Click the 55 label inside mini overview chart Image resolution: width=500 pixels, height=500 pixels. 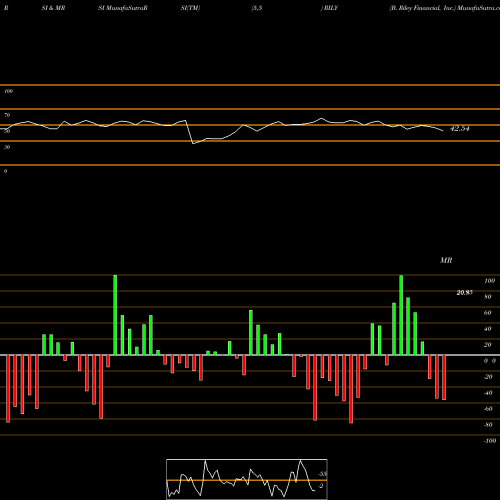(x=322, y=474)
